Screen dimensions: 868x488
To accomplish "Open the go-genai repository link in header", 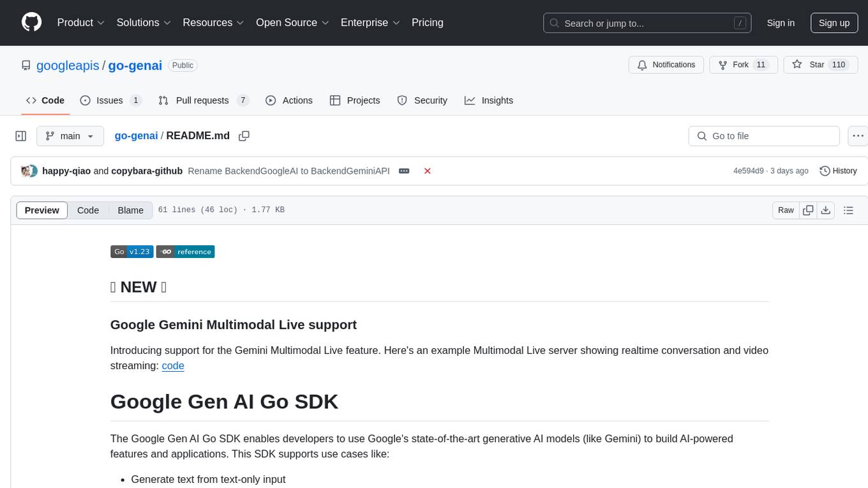I will (135, 65).
